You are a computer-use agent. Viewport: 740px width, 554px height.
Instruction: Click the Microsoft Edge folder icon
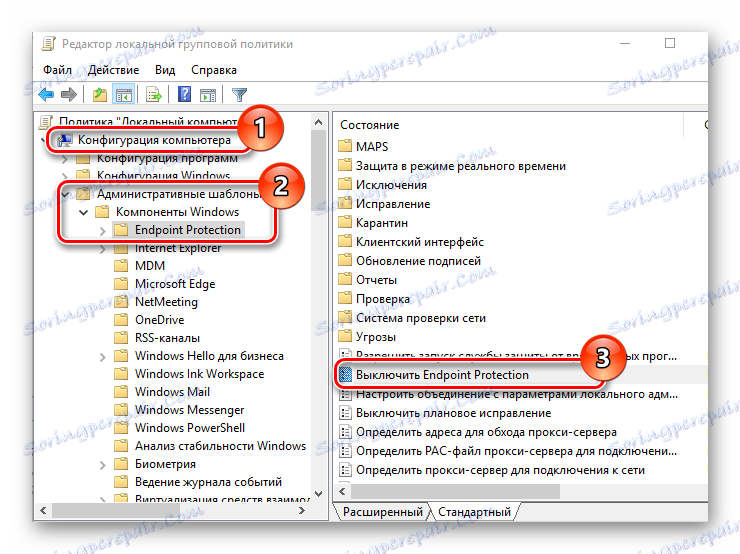[x=121, y=283]
